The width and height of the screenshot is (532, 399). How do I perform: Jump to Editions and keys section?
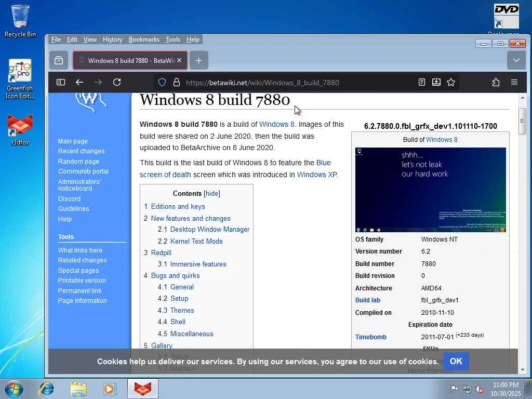pyautogui.click(x=178, y=207)
